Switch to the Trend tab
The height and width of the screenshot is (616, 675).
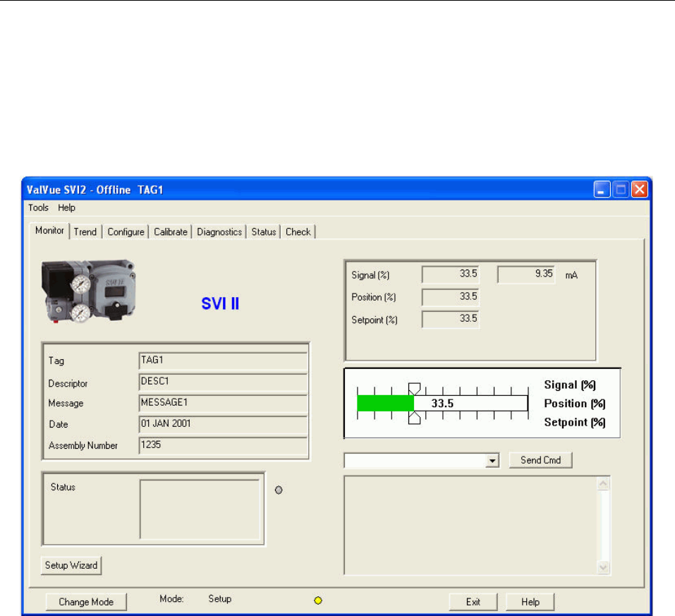point(85,232)
